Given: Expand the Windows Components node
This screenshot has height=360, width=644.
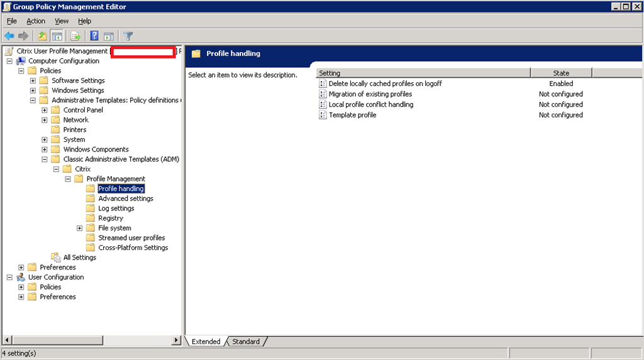Looking at the screenshot, I should click(x=45, y=150).
